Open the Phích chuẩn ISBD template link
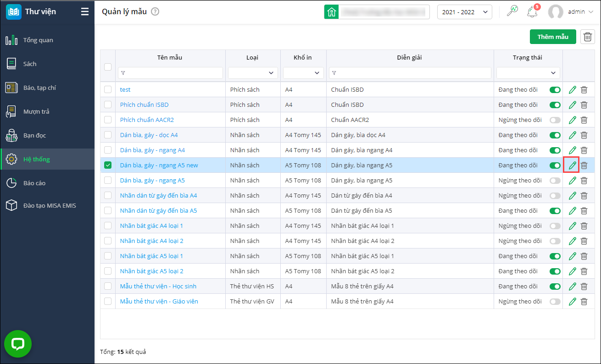Screen dimensions: 601x364 pos(144,105)
